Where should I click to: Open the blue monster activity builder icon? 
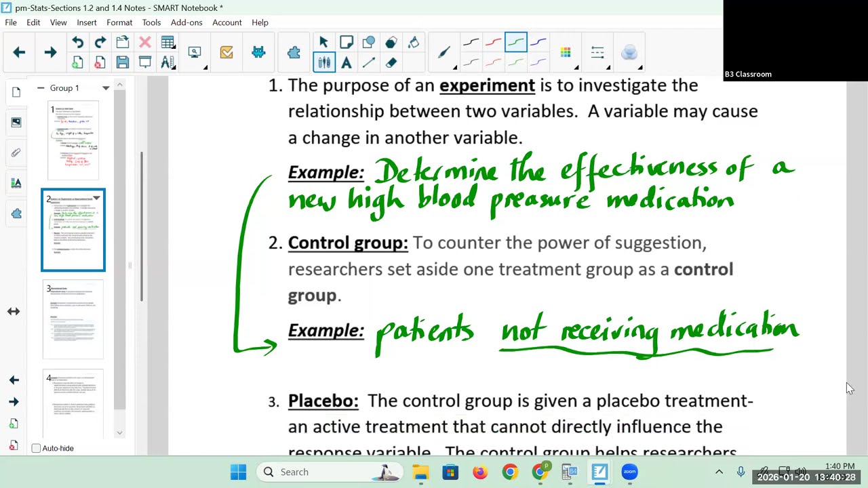click(x=258, y=52)
